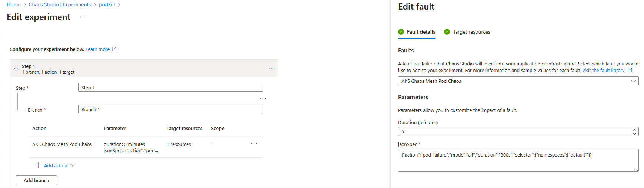Click the plus icon for Add action
644x188 pixels.
[x=38, y=165]
